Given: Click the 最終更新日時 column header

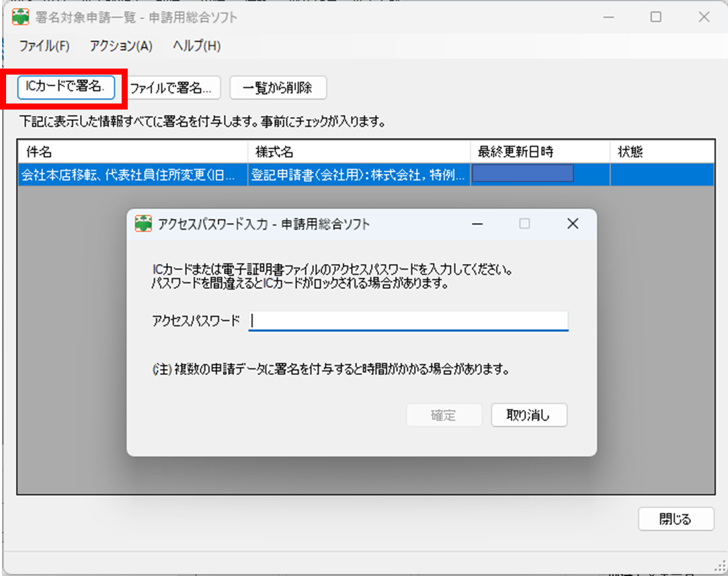Looking at the screenshot, I should pyautogui.click(x=540, y=152).
